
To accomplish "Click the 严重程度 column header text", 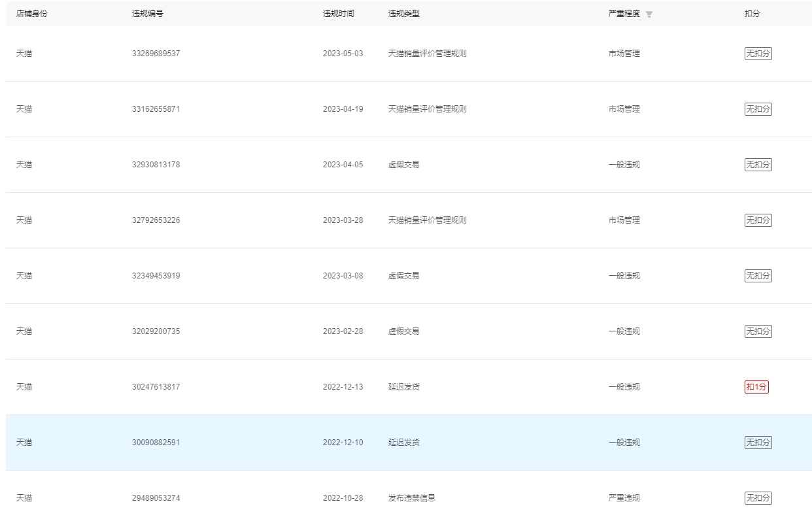I will click(624, 14).
